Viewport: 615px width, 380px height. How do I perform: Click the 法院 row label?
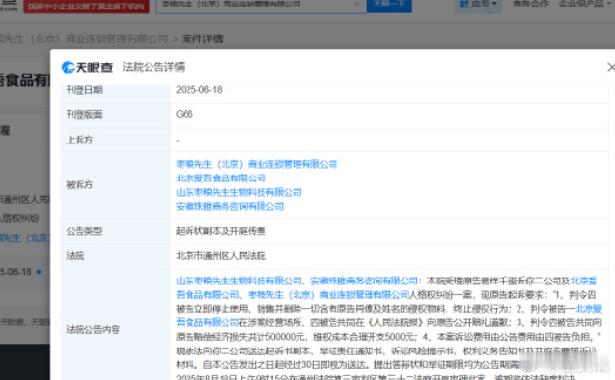coord(75,256)
